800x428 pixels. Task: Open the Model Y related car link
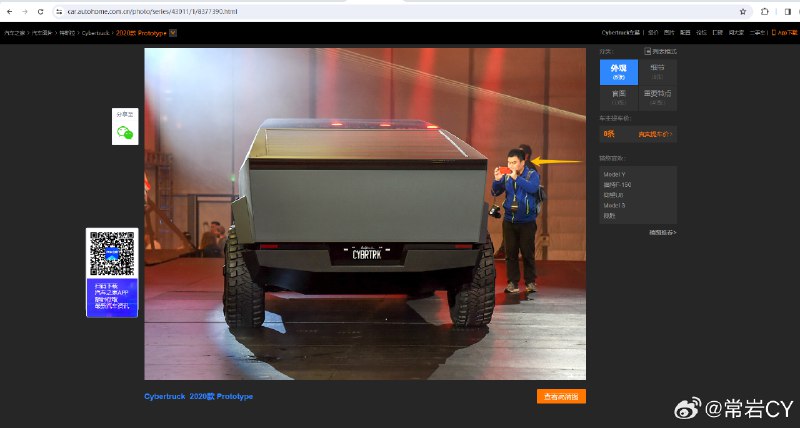pos(614,174)
